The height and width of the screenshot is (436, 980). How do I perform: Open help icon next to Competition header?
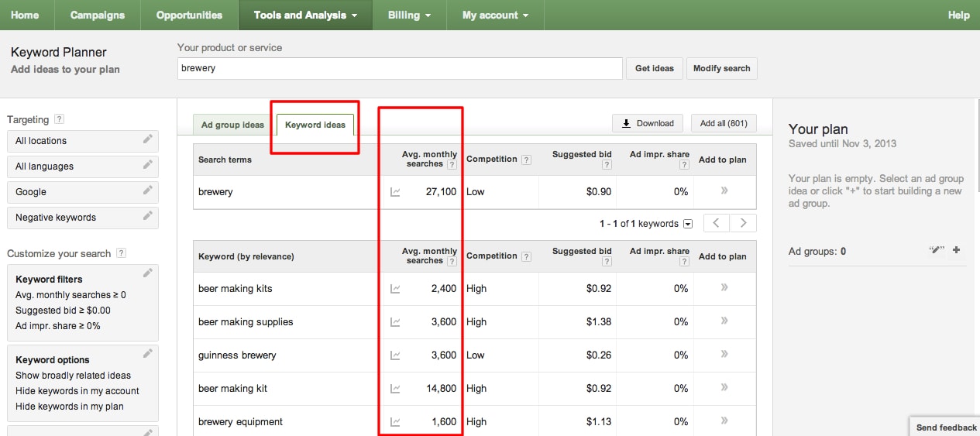(x=526, y=160)
